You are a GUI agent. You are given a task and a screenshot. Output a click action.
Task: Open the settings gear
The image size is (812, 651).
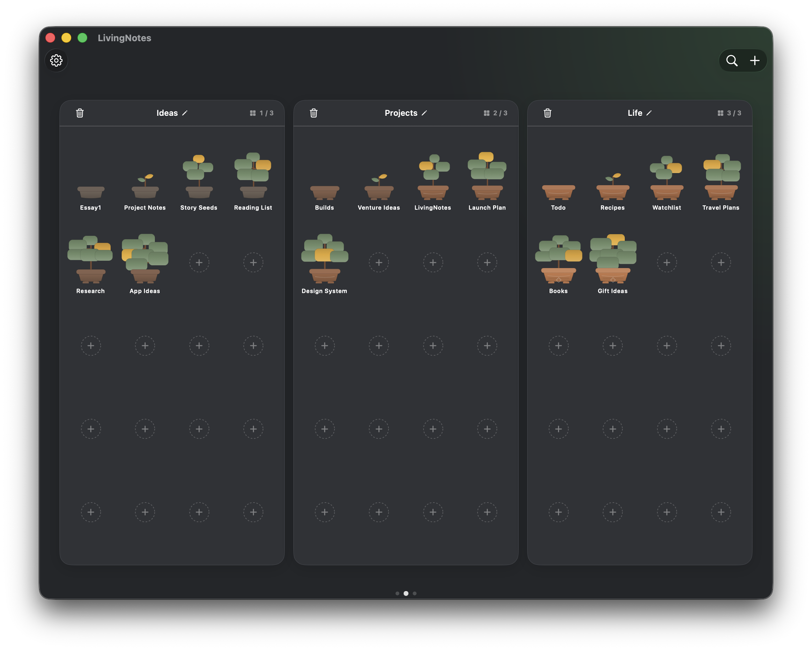56,60
